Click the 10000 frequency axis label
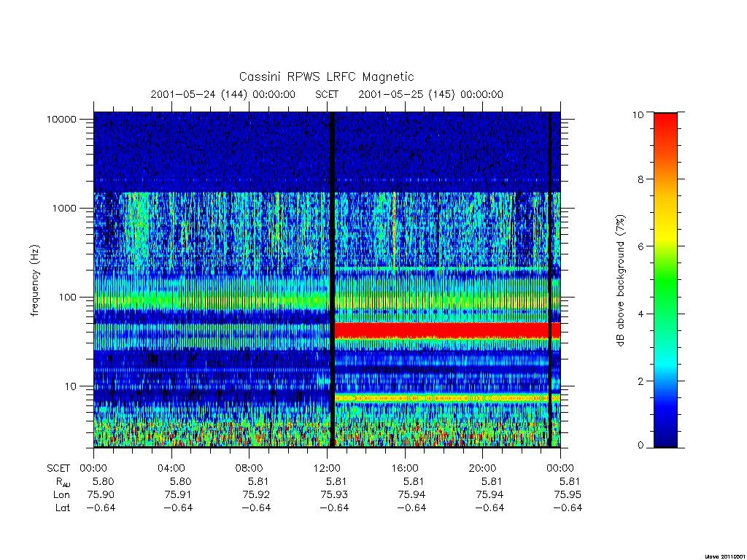 [x=61, y=119]
